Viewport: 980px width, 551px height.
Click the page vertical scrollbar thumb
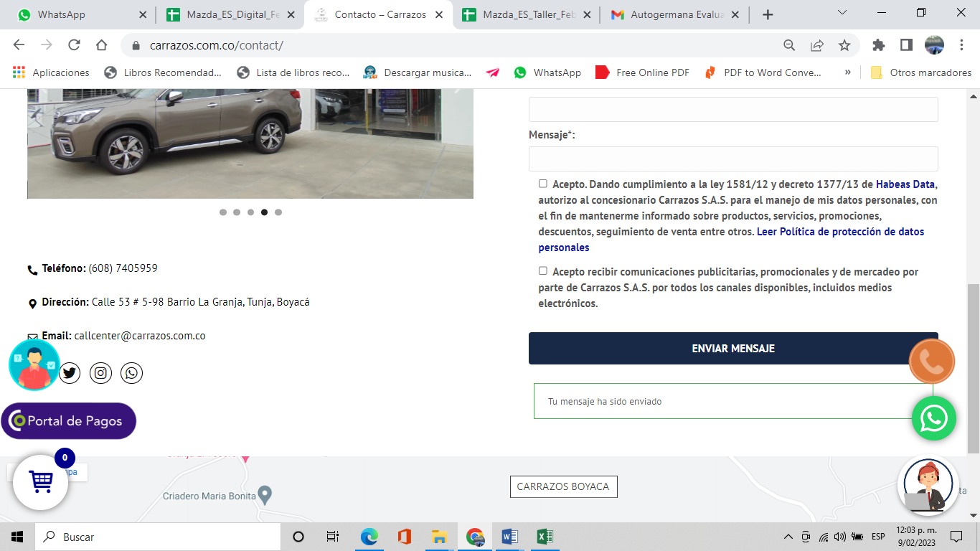tap(974, 368)
